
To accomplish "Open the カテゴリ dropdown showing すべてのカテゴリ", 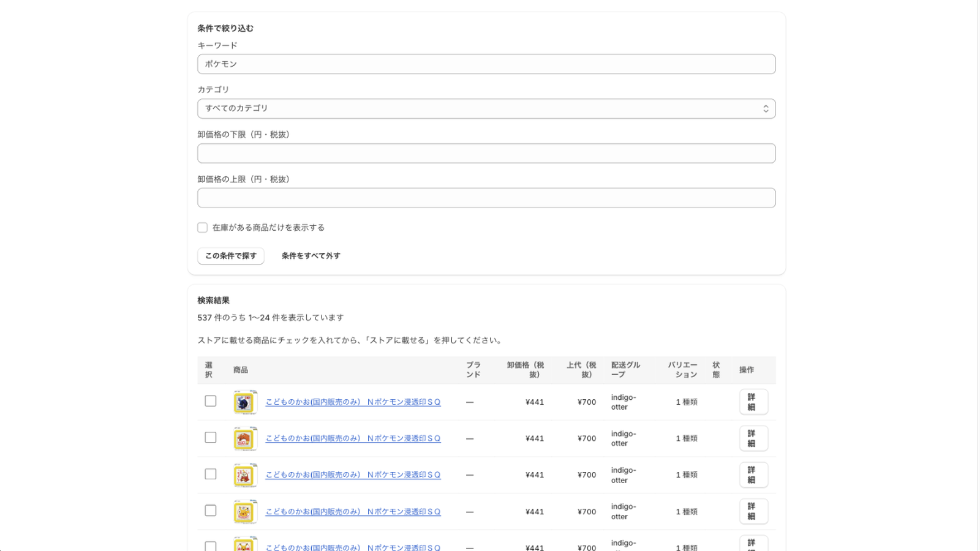I will [486, 108].
